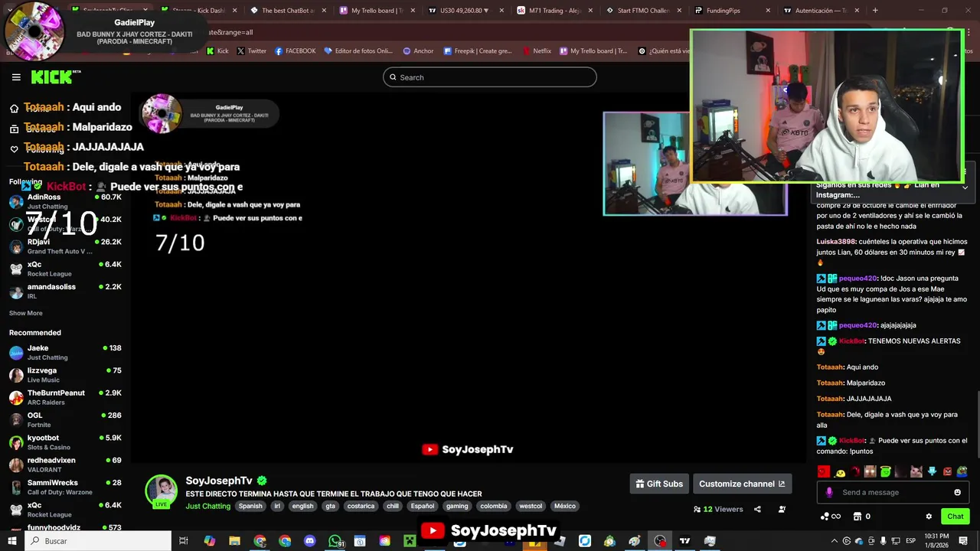
Task: Open the channel points infinity icon
Action: 831,517
